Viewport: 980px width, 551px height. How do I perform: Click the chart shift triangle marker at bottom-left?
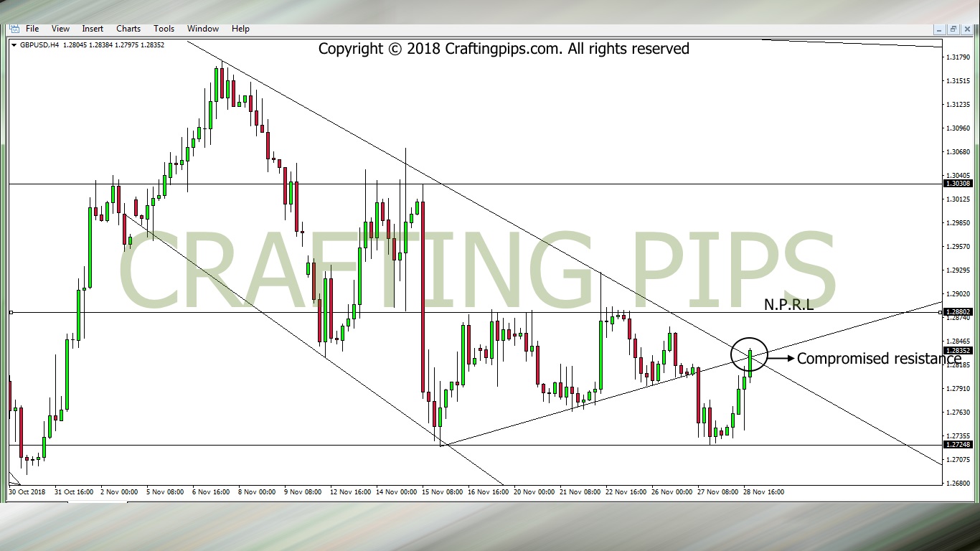pos(14,480)
